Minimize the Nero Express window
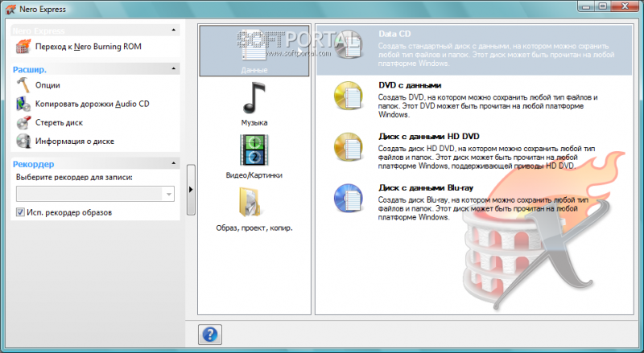Viewport: 644px width, 353px height. point(586,6)
